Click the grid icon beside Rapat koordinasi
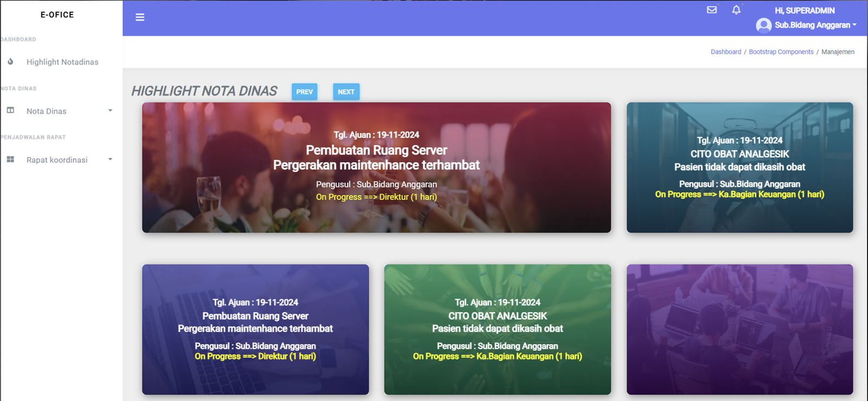The height and width of the screenshot is (401, 868). coord(10,159)
